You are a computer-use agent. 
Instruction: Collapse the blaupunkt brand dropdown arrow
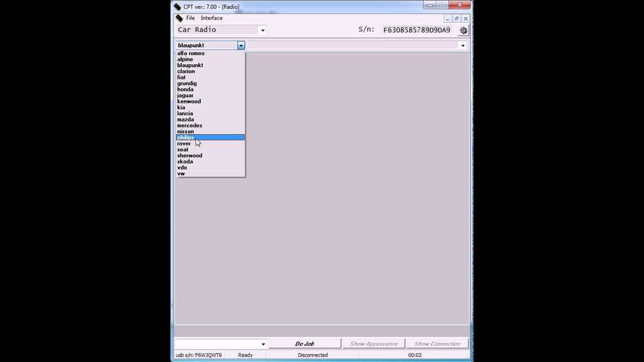point(241,45)
